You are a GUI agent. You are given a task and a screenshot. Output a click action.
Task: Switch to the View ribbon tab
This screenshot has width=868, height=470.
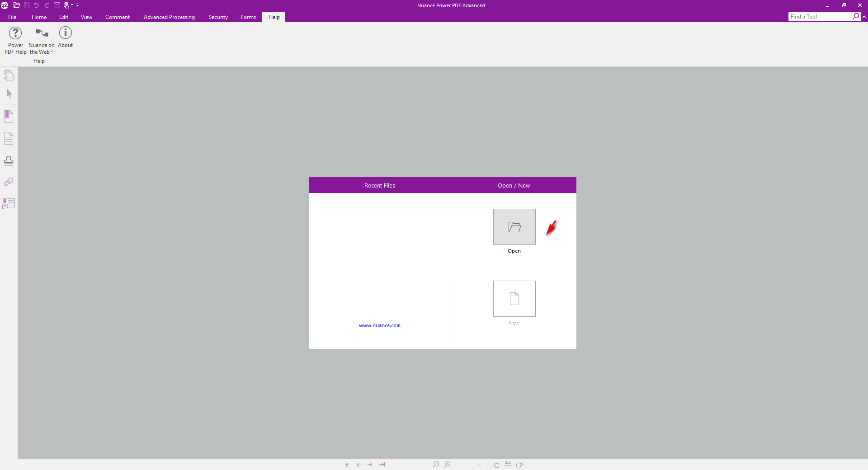86,17
